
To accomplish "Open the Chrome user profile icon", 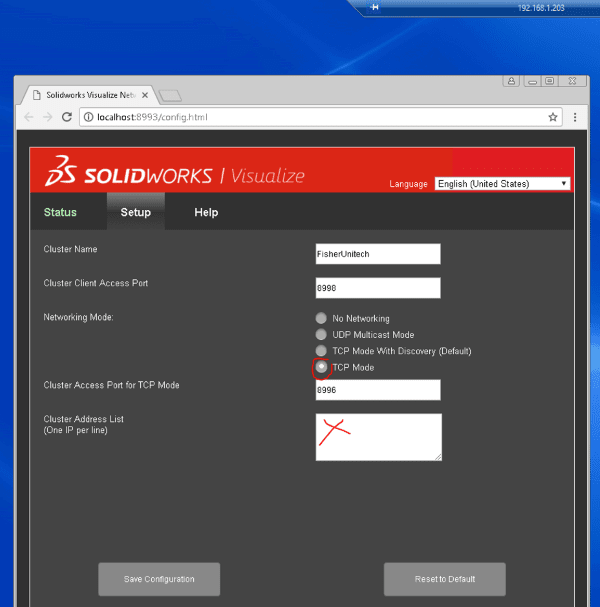I will tap(511, 81).
